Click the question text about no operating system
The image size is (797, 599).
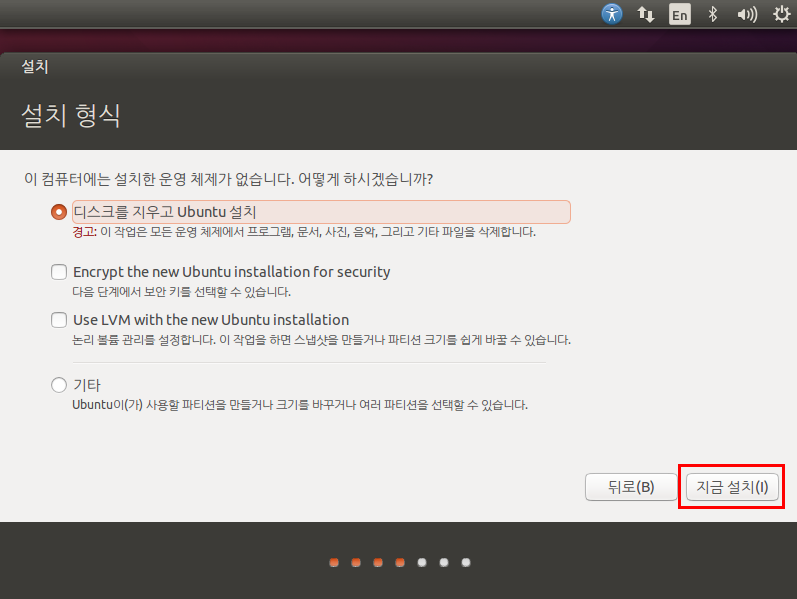228,179
